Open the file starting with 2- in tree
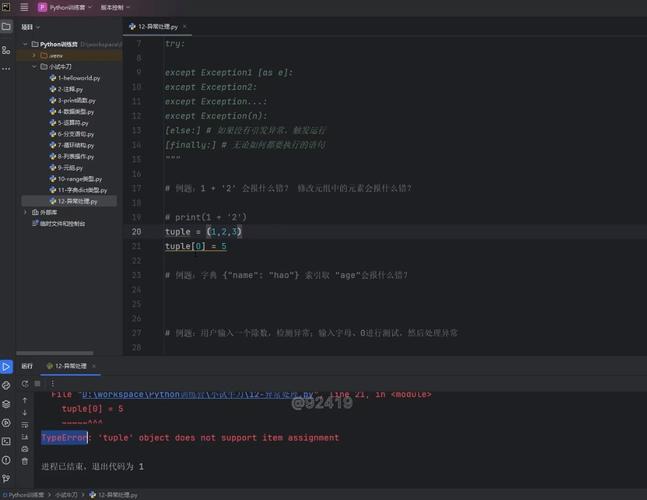This screenshot has height=500, width=647. point(66,89)
